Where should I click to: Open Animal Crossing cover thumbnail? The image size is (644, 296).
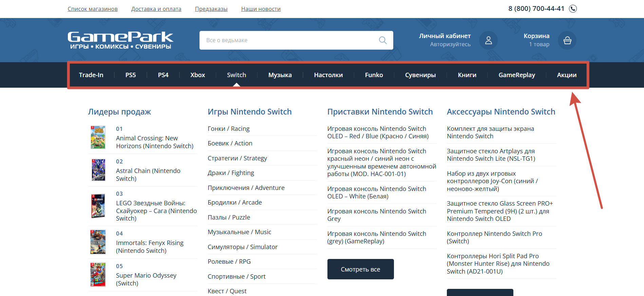click(98, 137)
